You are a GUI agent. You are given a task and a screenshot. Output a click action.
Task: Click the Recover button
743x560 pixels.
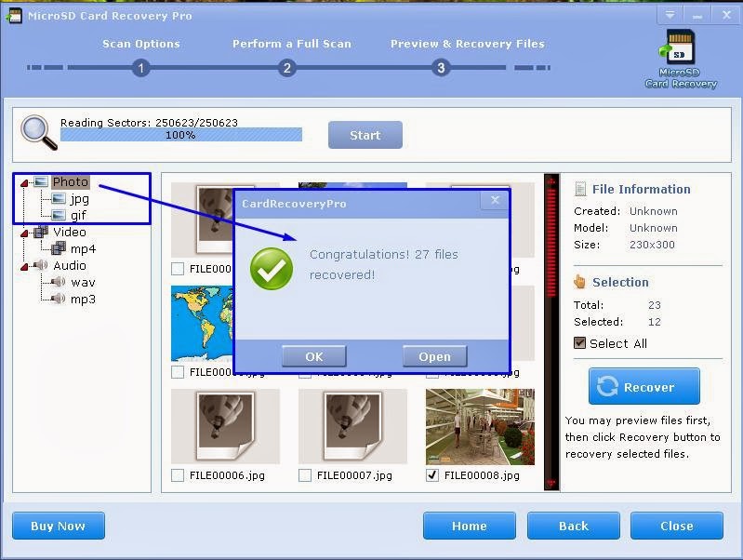click(x=644, y=386)
